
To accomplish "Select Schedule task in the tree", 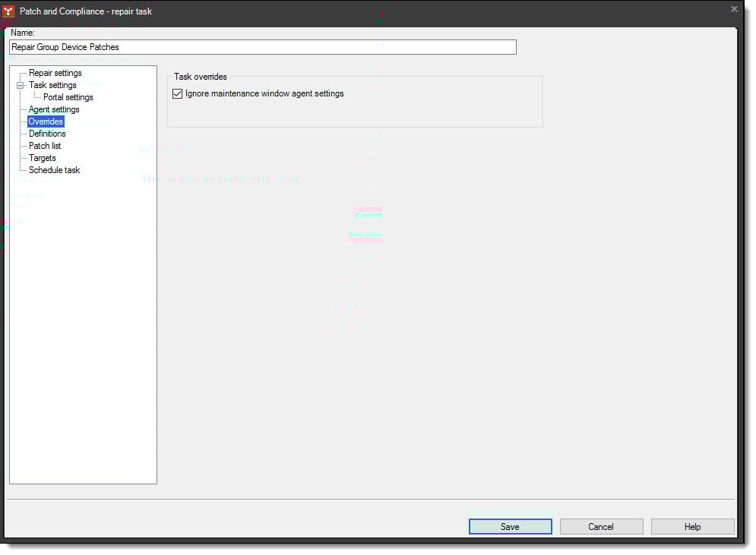I will [53, 169].
